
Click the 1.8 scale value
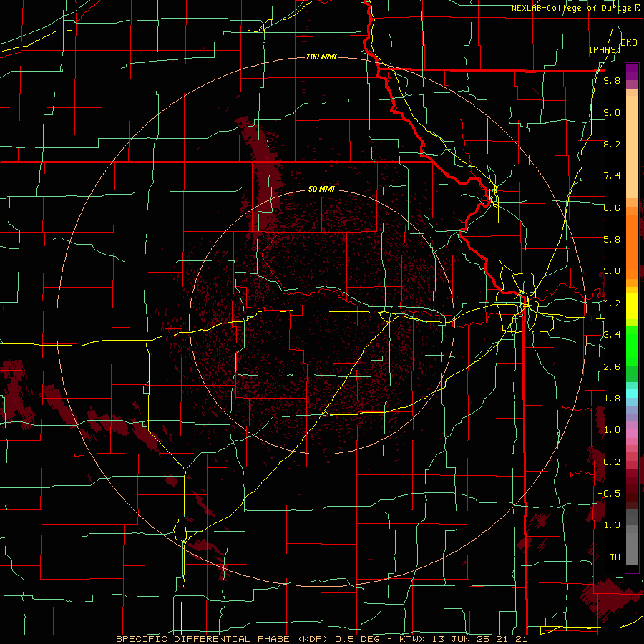[x=612, y=399]
